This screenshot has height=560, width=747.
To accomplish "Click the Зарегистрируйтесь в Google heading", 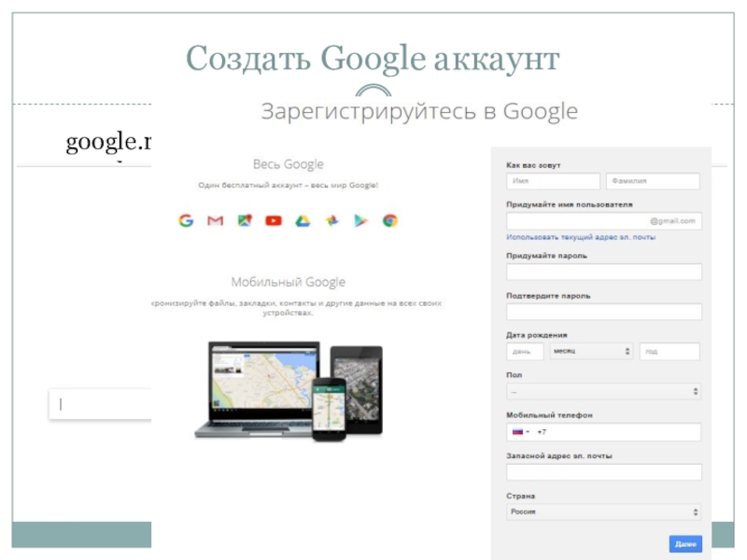I will coord(419,111).
